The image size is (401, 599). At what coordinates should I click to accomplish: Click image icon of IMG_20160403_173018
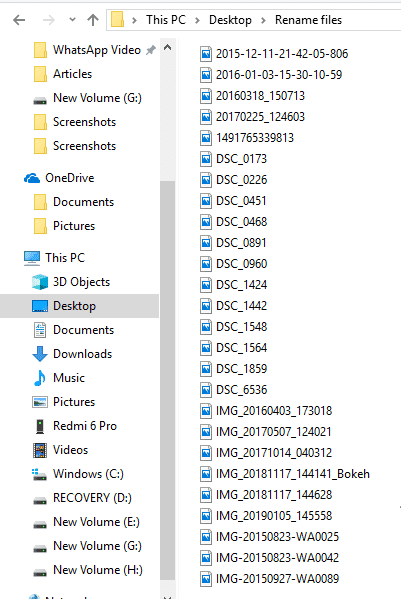(x=206, y=411)
